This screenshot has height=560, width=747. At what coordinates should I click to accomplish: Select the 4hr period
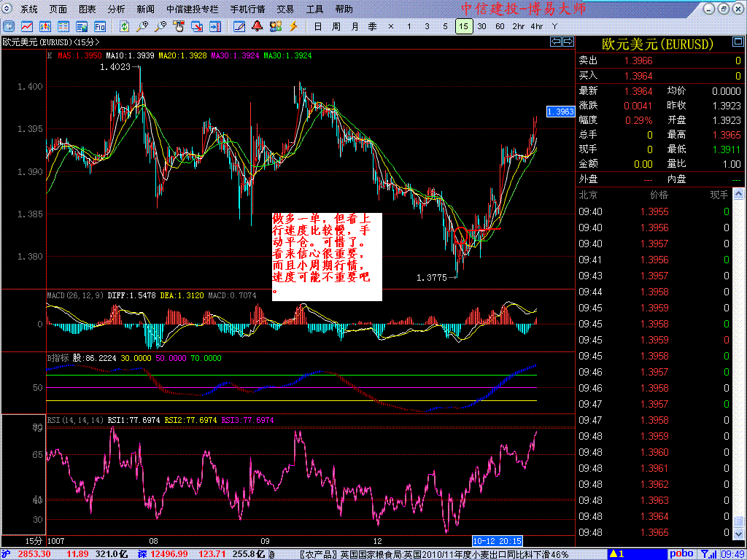click(537, 27)
